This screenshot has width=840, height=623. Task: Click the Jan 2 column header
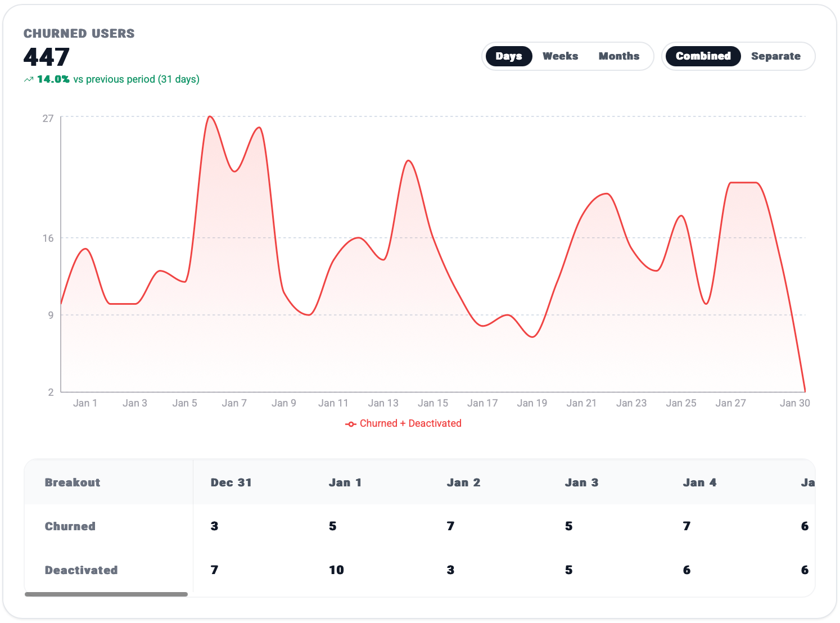(463, 482)
